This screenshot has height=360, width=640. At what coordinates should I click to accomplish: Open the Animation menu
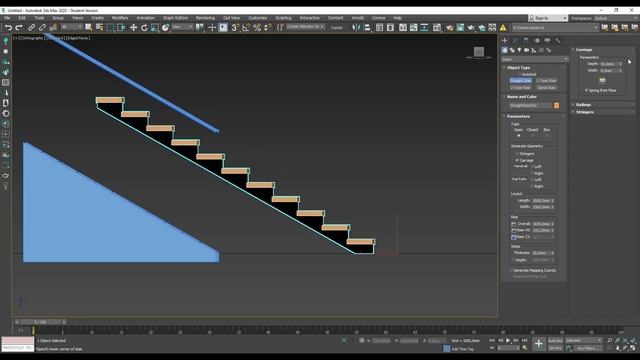pyautogui.click(x=145, y=18)
